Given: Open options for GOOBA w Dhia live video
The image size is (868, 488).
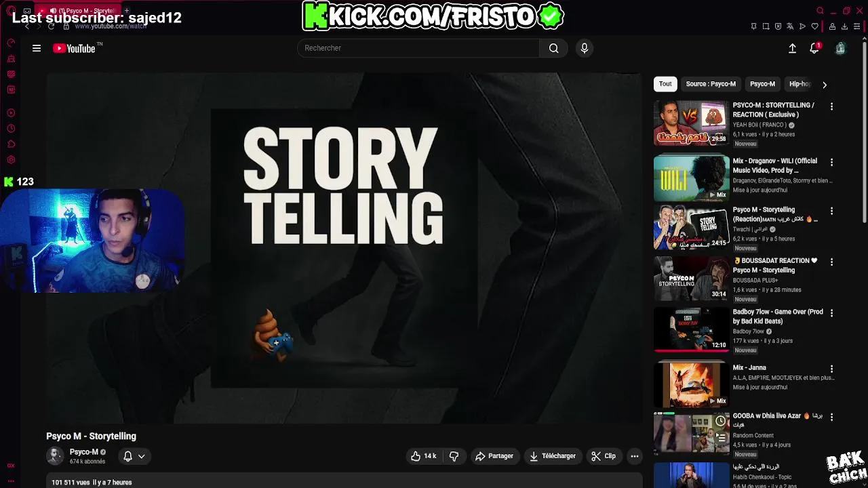Looking at the screenshot, I should (x=831, y=417).
